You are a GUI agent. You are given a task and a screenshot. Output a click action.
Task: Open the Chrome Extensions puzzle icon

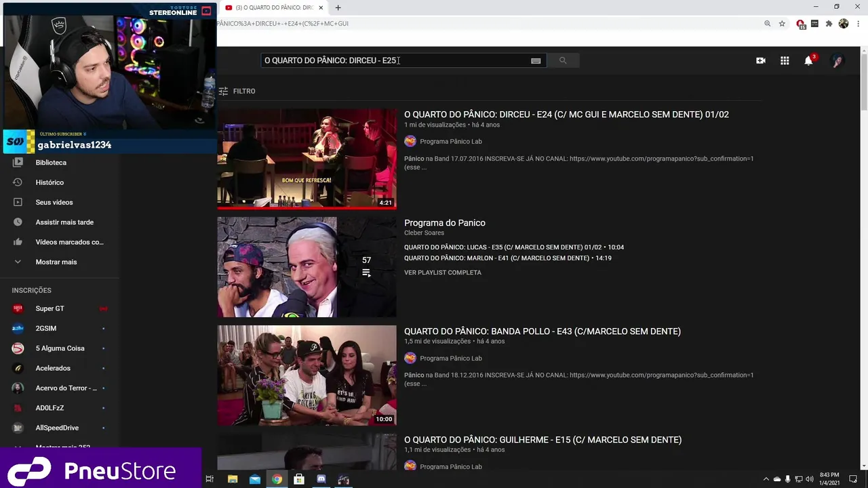pos(829,24)
